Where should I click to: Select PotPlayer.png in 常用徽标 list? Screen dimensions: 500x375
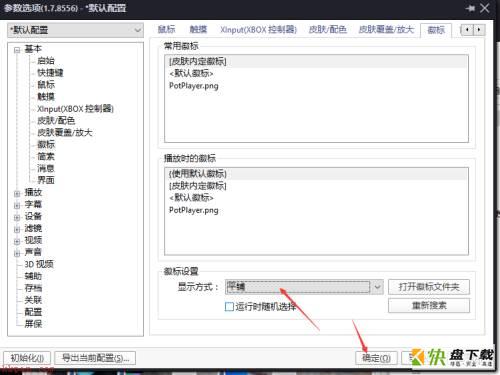(x=194, y=86)
